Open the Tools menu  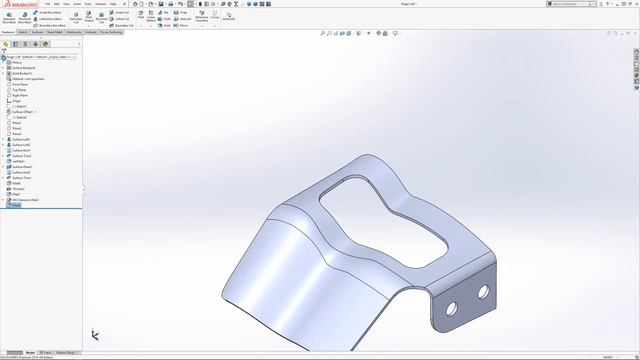(88, 4)
